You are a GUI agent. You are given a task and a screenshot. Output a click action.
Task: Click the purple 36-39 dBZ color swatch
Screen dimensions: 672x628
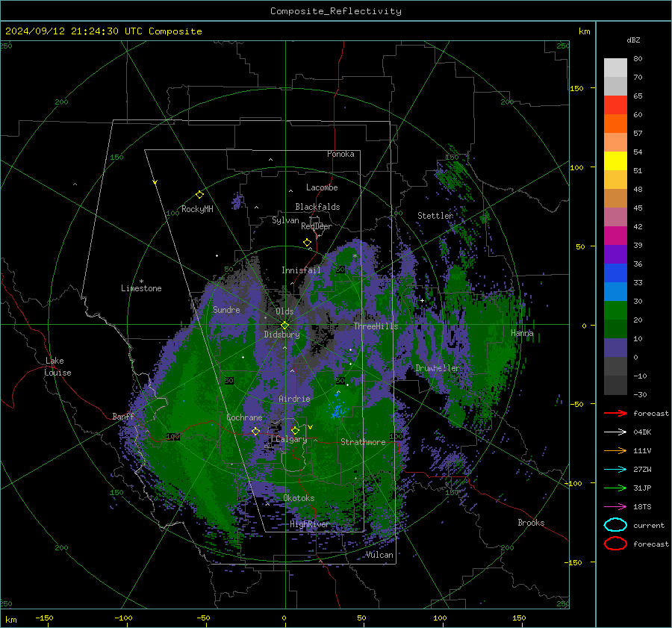click(615, 255)
